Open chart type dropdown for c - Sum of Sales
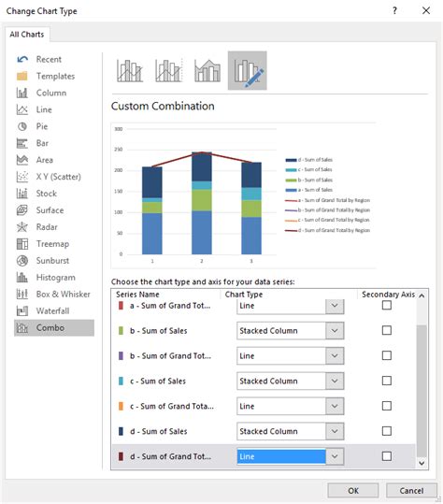Screen dimensions: 443x504 [335, 381]
